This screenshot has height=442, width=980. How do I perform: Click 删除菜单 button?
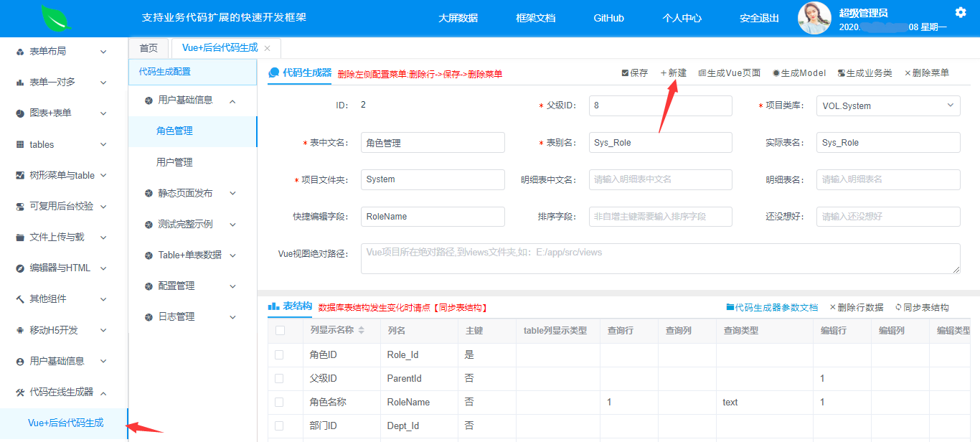[x=927, y=72]
